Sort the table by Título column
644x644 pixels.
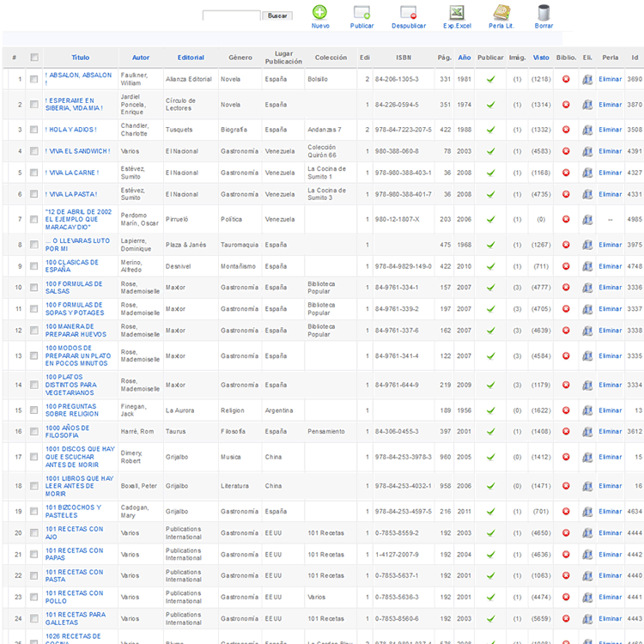[80, 58]
